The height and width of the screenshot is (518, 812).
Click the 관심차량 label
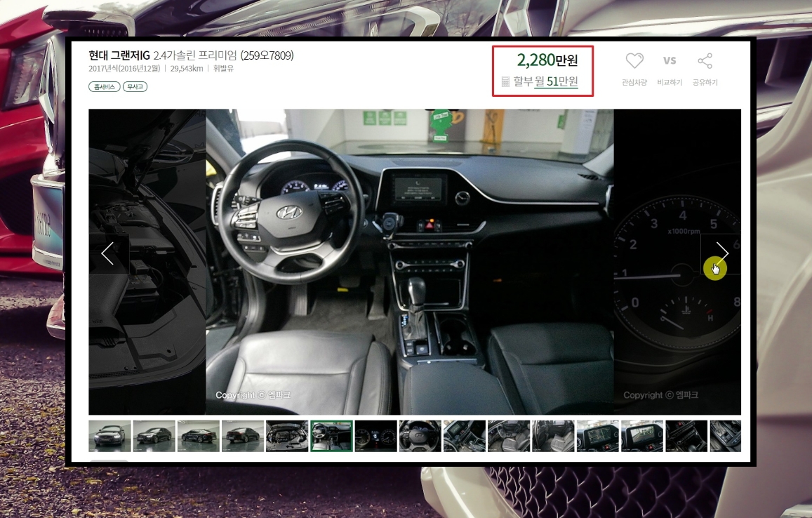tap(634, 82)
